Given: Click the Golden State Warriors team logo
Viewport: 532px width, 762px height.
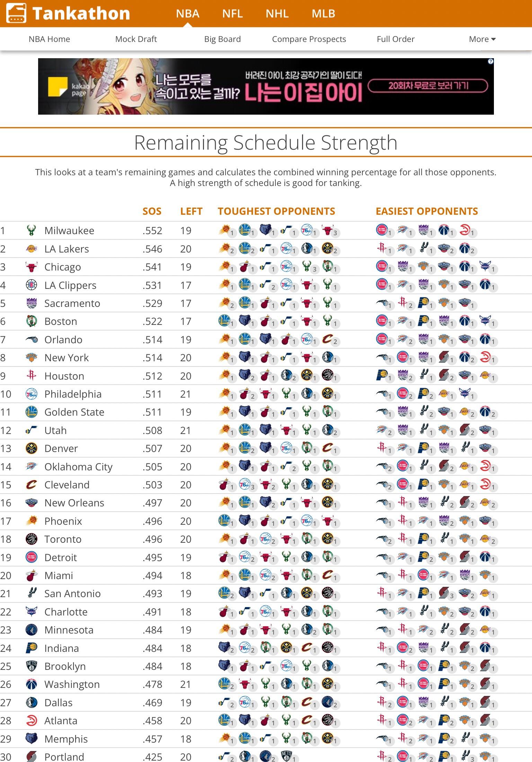Looking at the screenshot, I should tap(32, 412).
